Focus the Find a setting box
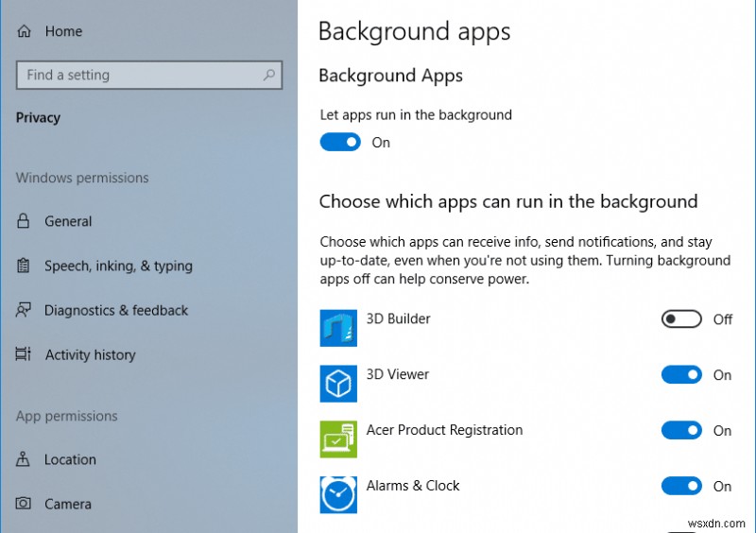756x533 pixels. coord(149,75)
